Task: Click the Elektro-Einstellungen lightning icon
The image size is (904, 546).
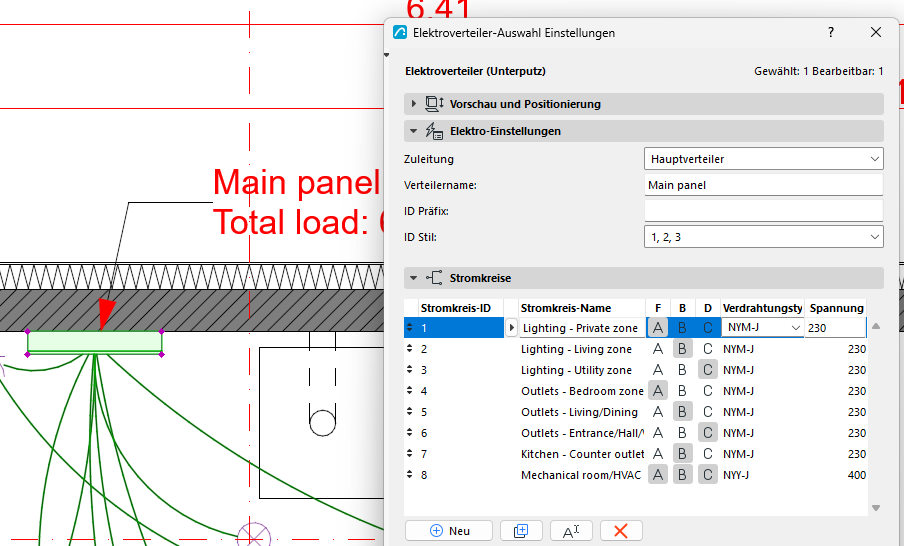Action: [434, 131]
